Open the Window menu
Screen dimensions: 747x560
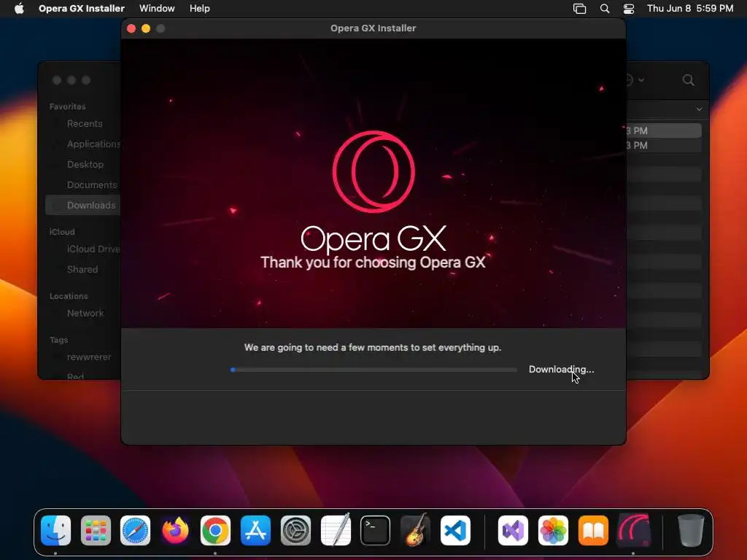pyautogui.click(x=157, y=9)
